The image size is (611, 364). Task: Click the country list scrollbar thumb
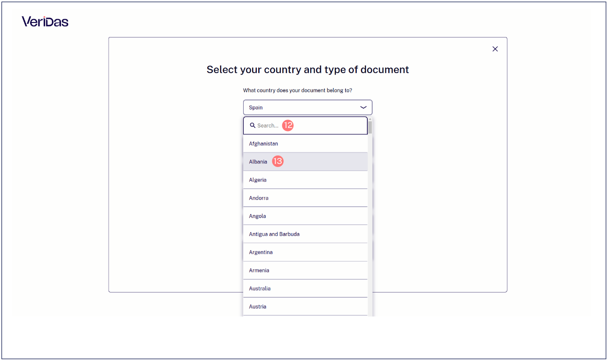pos(370,128)
